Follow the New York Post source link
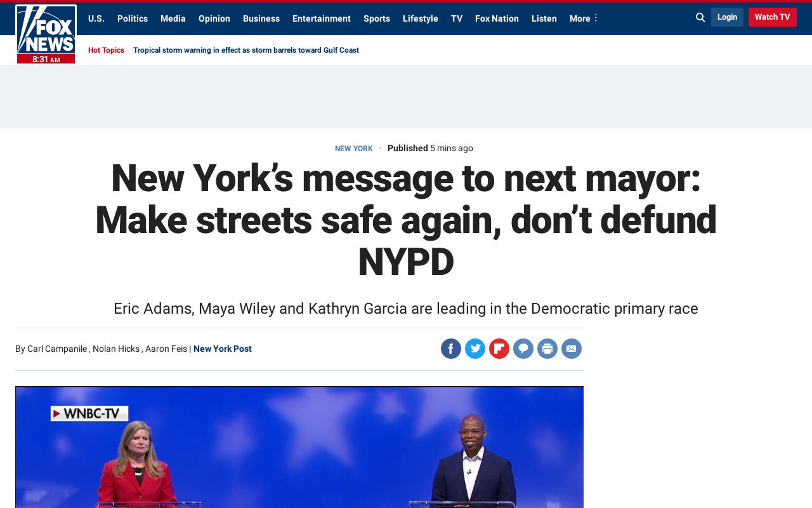This screenshot has width=812, height=508. [x=223, y=349]
